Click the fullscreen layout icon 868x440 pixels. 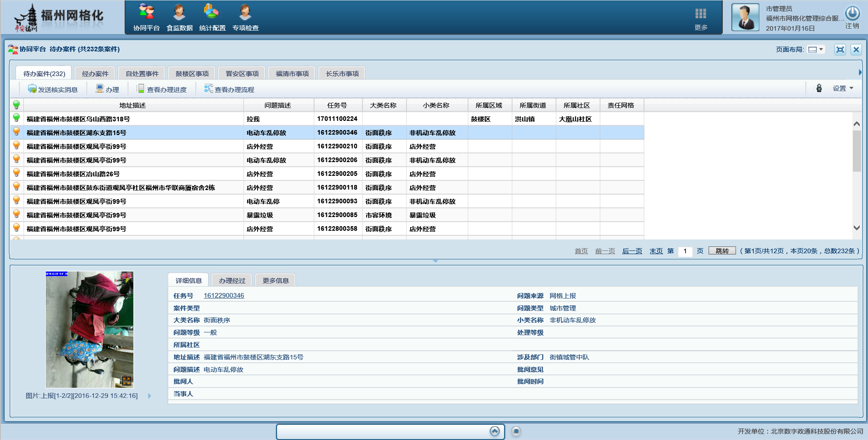click(x=840, y=49)
